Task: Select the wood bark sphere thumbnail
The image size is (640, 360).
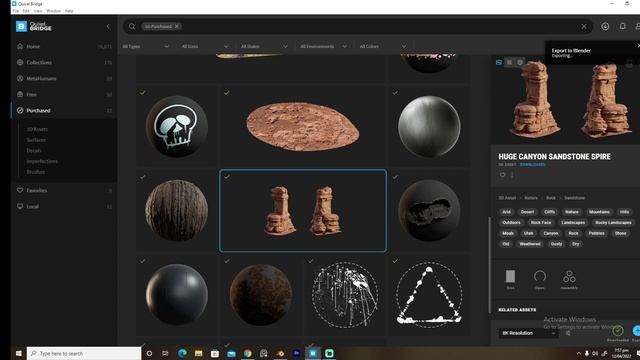Action: coord(176,211)
